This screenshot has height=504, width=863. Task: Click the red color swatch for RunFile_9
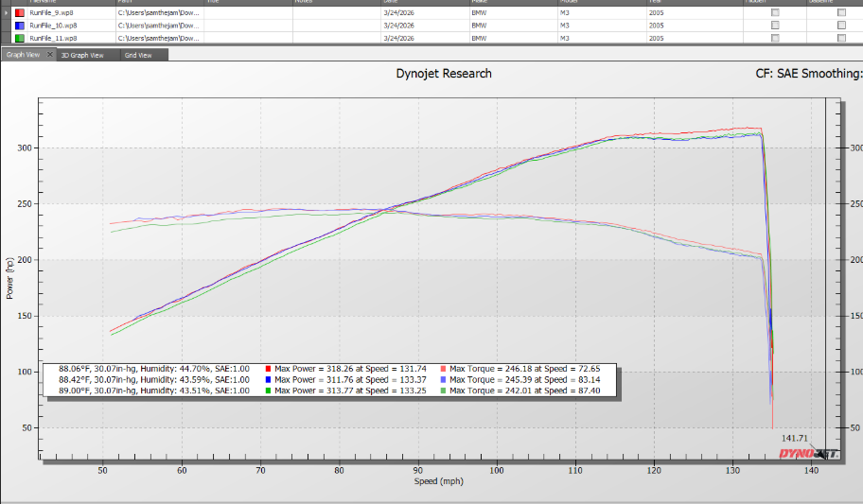click(x=20, y=13)
